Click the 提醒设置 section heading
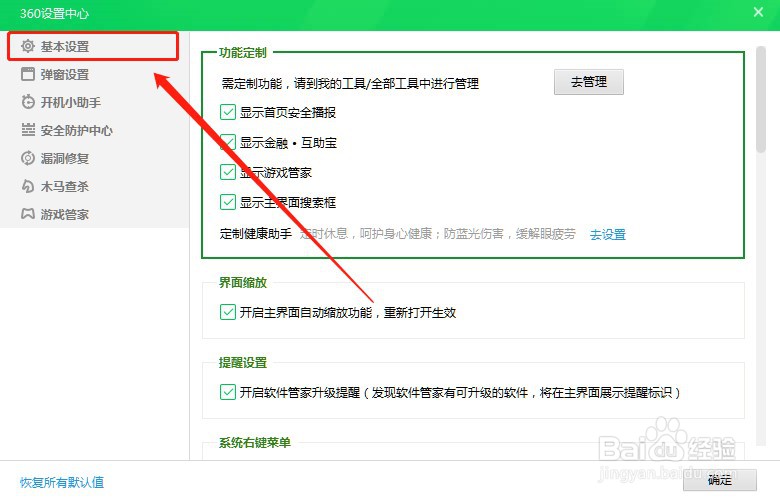 point(243,363)
